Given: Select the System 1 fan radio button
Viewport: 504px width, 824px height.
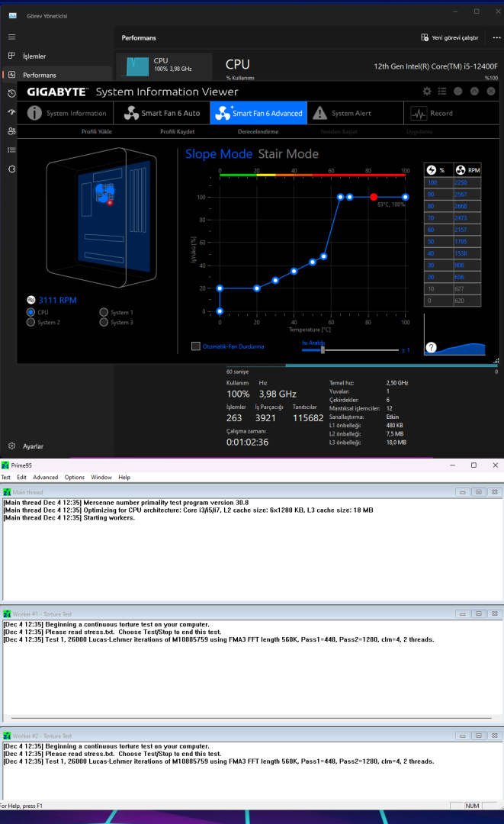Looking at the screenshot, I should [104, 312].
